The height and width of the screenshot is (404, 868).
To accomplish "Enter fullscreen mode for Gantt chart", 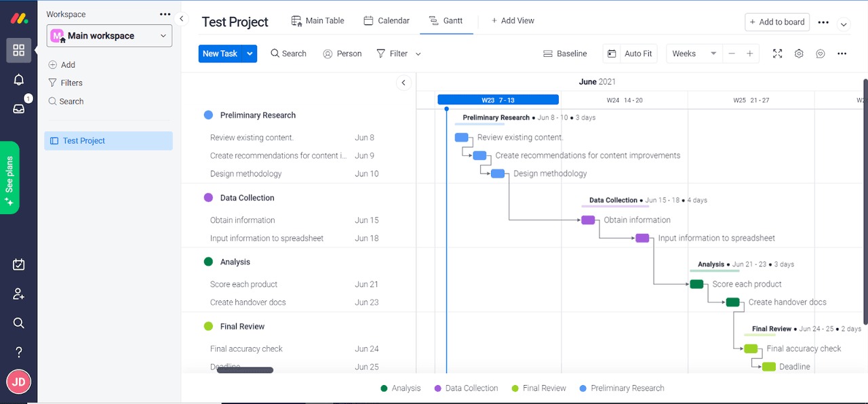I will tap(777, 54).
